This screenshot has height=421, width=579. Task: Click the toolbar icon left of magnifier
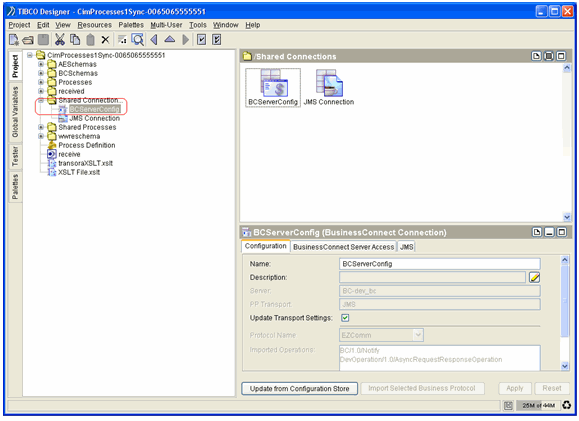coord(122,40)
